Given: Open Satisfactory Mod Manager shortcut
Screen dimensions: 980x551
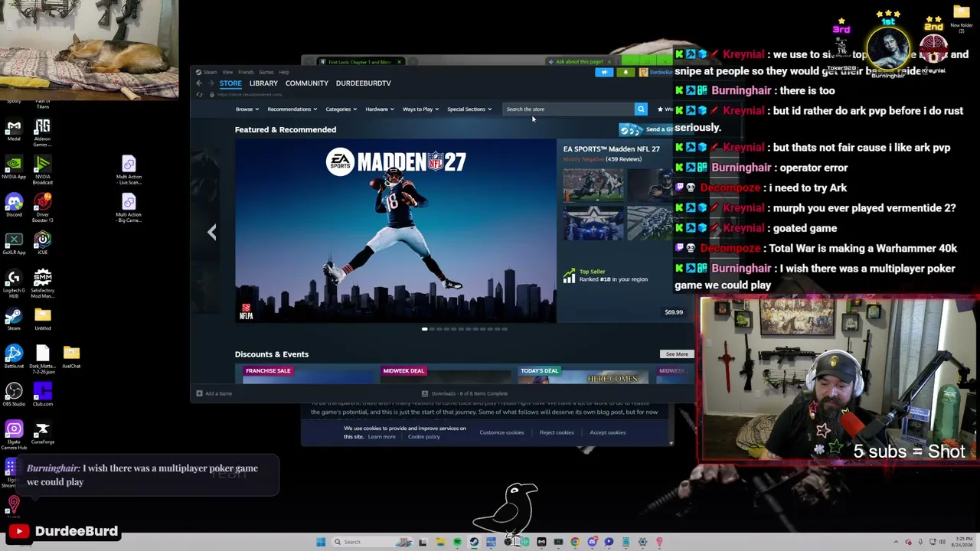Looking at the screenshot, I should (43, 282).
